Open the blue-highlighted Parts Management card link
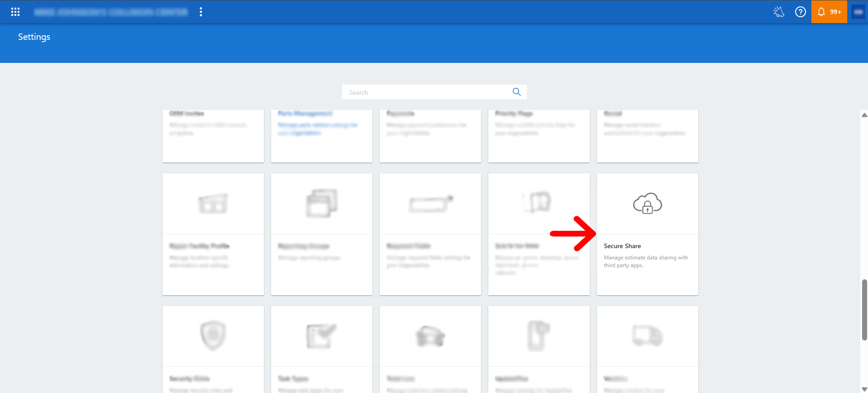This screenshot has width=868, height=393. tap(322, 136)
